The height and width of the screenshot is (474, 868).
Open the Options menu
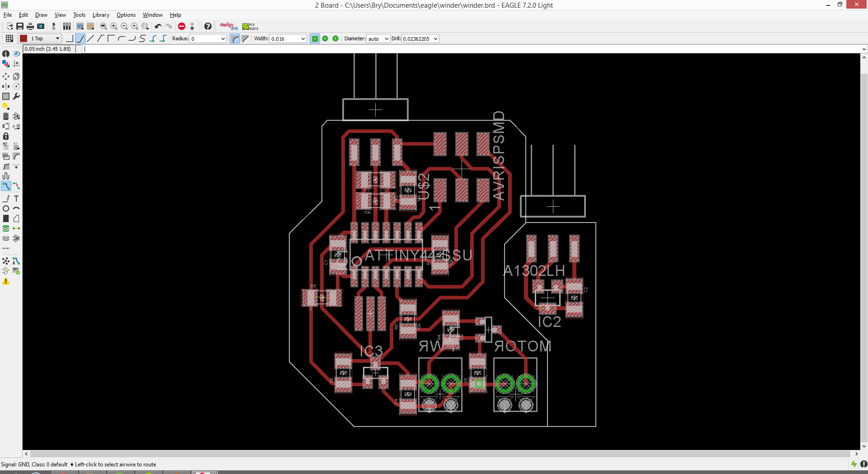[x=126, y=15]
